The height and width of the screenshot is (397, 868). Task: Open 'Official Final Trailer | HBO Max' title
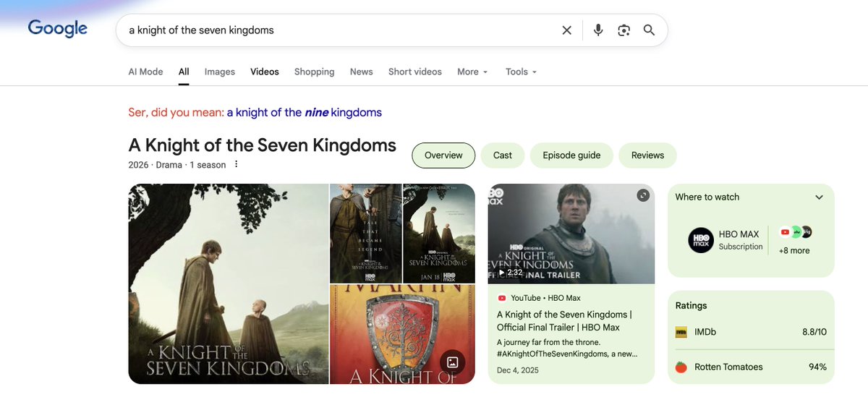[564, 321]
